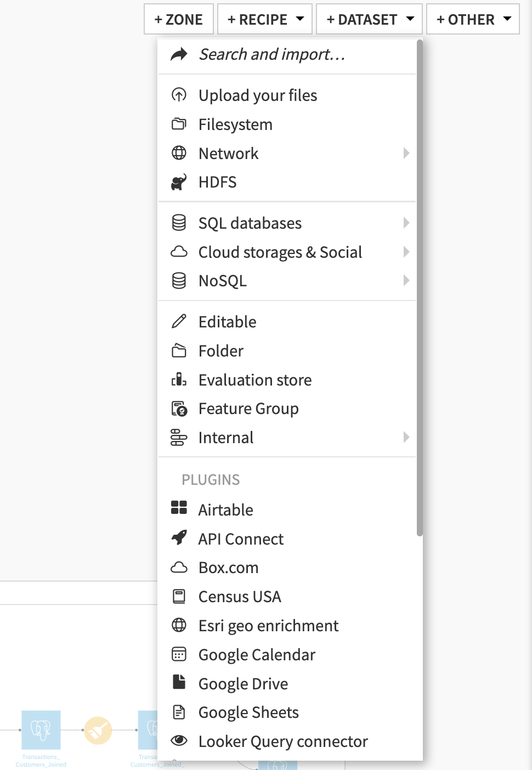The height and width of the screenshot is (770, 532).
Task: Open the RECIPE dropdown
Action: [265, 19]
